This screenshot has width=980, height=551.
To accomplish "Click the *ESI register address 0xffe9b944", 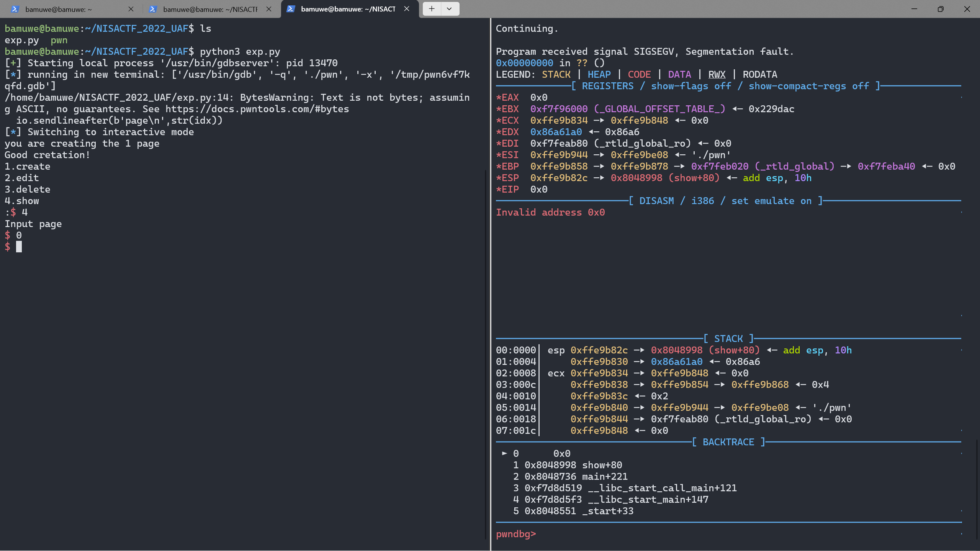I will 559,155.
